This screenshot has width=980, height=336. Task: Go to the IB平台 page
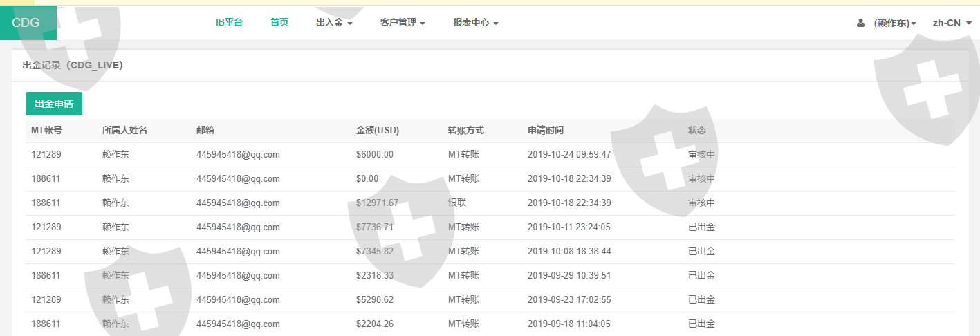(229, 23)
